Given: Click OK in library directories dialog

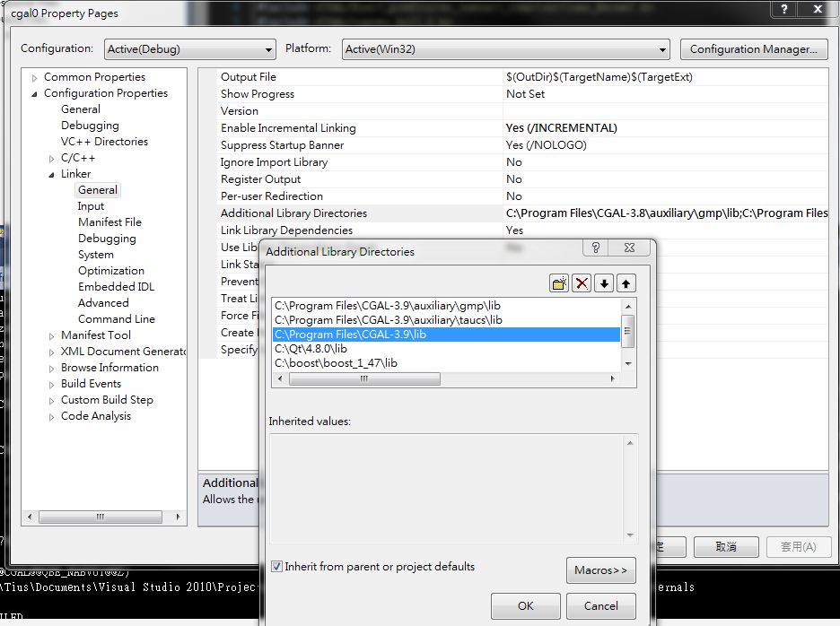Looking at the screenshot, I should tap(526, 605).
